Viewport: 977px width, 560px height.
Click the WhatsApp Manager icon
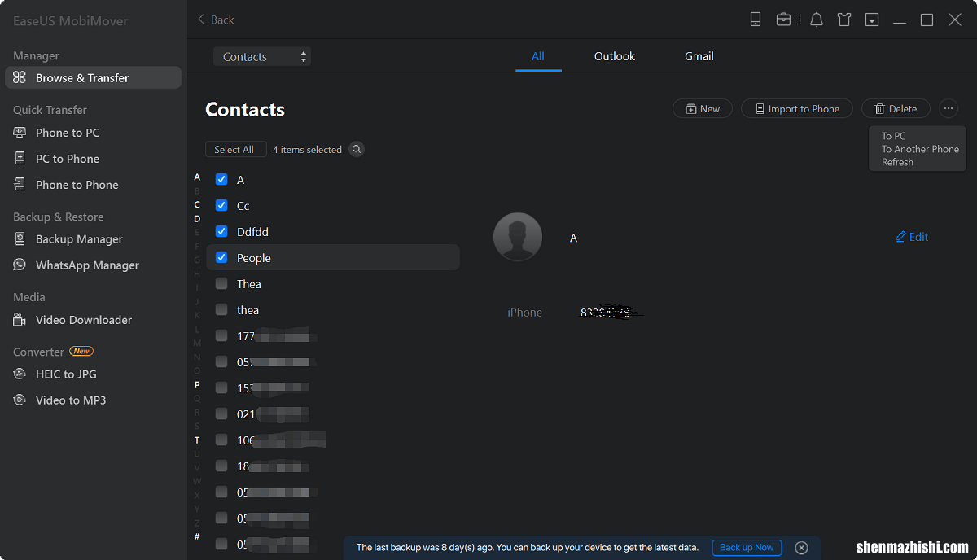coord(20,265)
